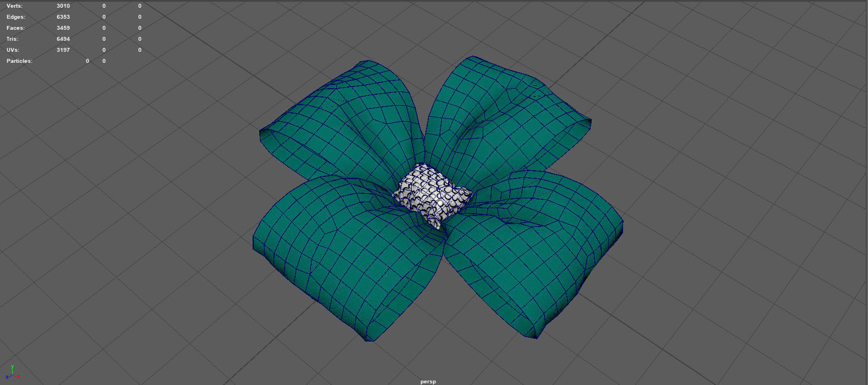Select the lower-right teal bow loop
Viewport: 868px width, 385px height.
534,253
